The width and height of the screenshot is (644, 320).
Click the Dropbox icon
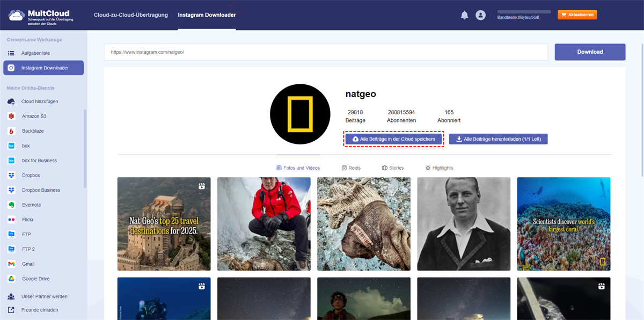(11, 176)
